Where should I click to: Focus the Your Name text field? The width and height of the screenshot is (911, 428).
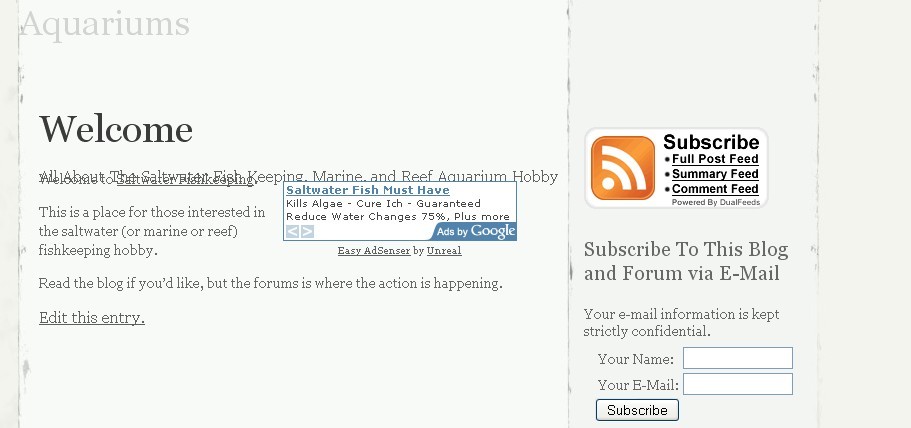737,358
